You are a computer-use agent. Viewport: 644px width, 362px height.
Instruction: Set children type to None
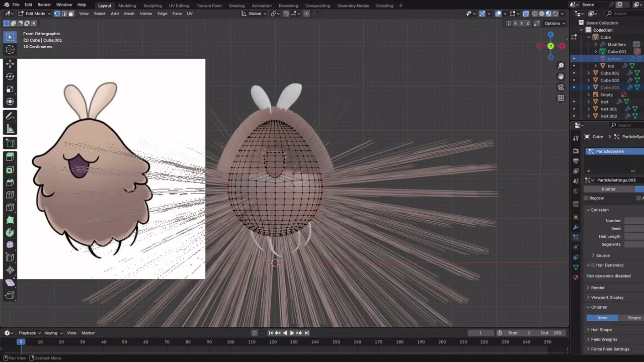pyautogui.click(x=602, y=318)
